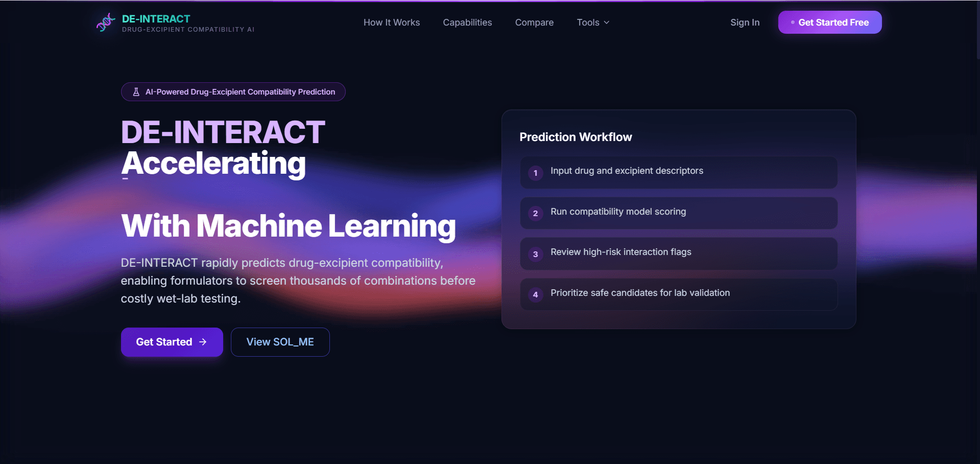The width and height of the screenshot is (980, 464).
Task: Click the DNA helix logo icon
Action: point(106,22)
